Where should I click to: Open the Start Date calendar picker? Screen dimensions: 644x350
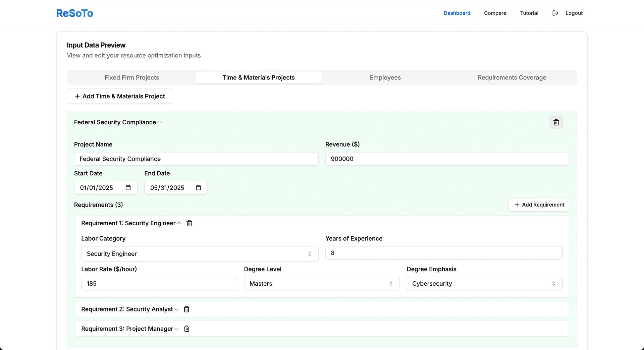point(128,188)
